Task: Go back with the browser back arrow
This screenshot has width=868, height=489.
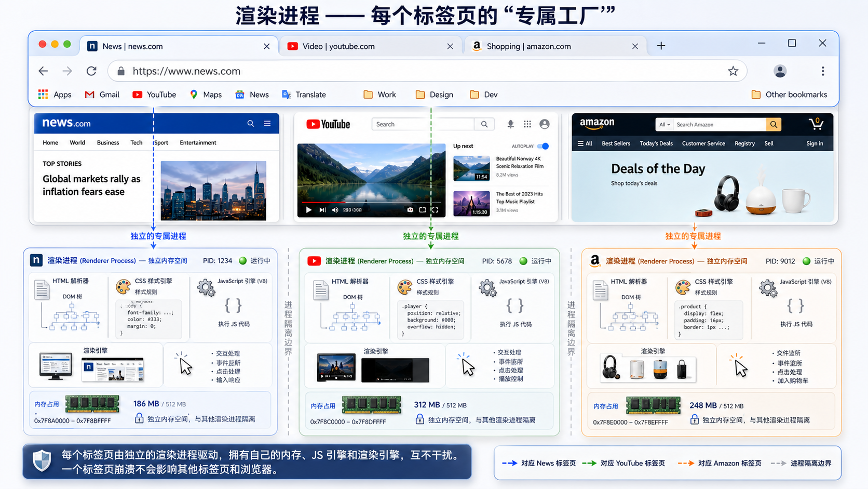Action: (x=43, y=71)
